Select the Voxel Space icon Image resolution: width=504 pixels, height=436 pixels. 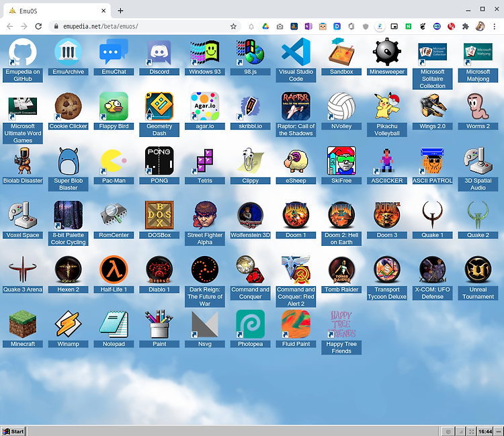coord(22,215)
